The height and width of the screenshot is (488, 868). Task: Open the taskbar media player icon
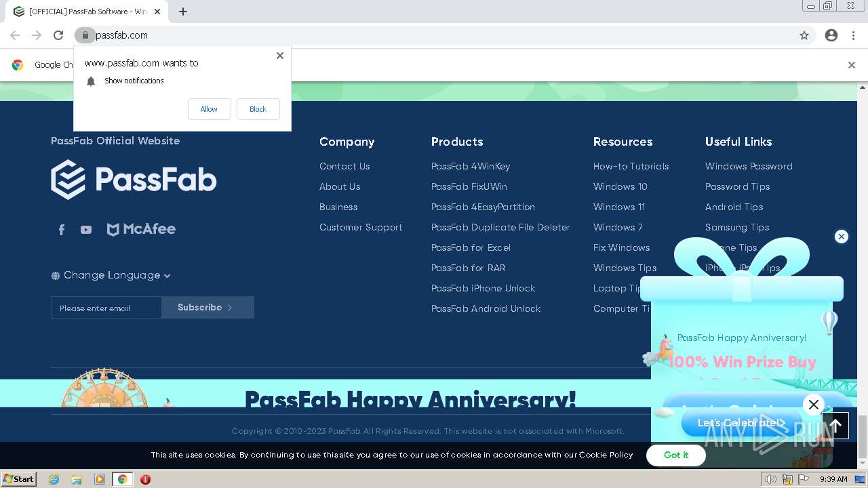(100, 479)
